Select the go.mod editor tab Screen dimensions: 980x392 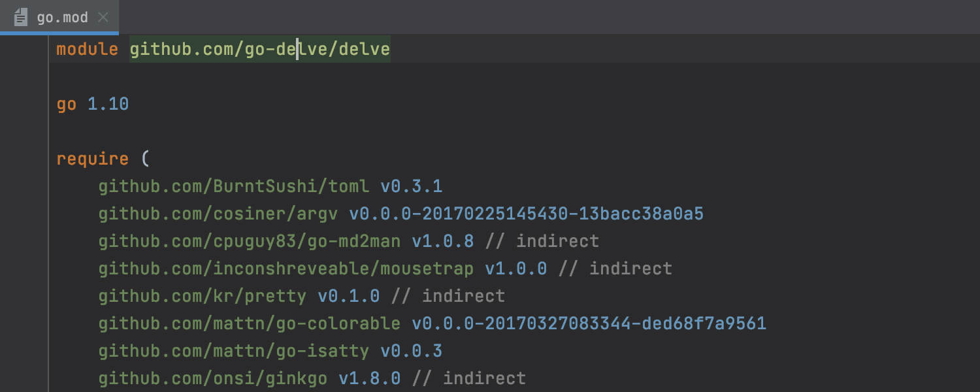(59, 17)
